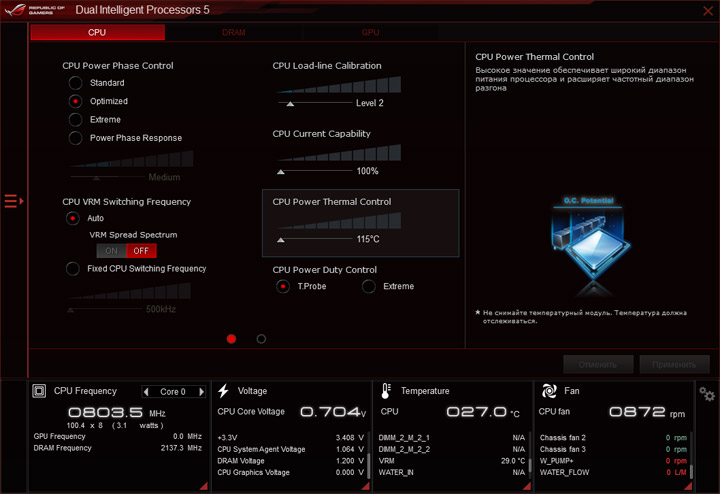The image size is (720, 494).
Task: Click the O.C. Potential processor illustration
Action: [591, 246]
